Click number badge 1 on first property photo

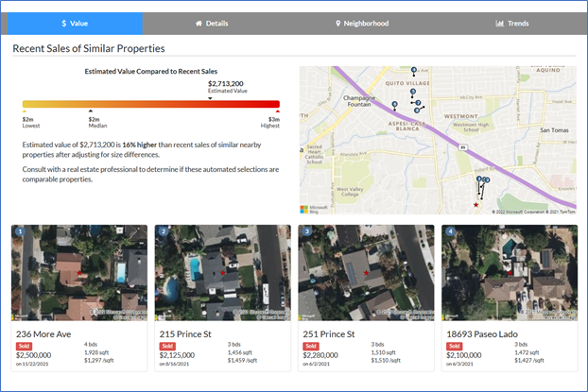(20, 231)
